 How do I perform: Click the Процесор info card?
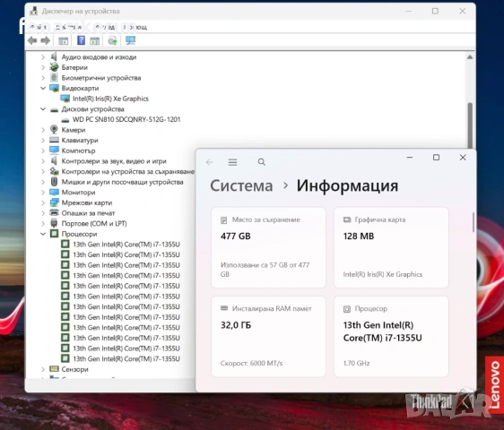391,337
